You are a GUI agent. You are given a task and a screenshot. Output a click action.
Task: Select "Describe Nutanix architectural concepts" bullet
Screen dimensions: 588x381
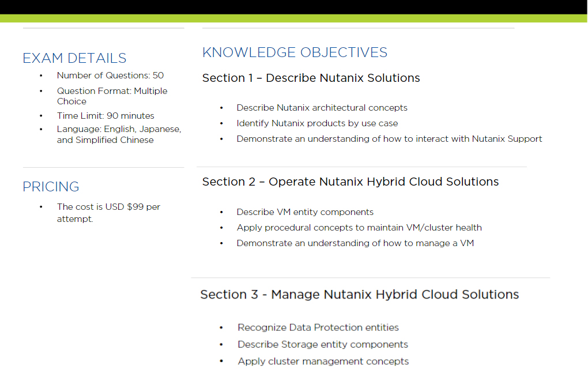(322, 108)
